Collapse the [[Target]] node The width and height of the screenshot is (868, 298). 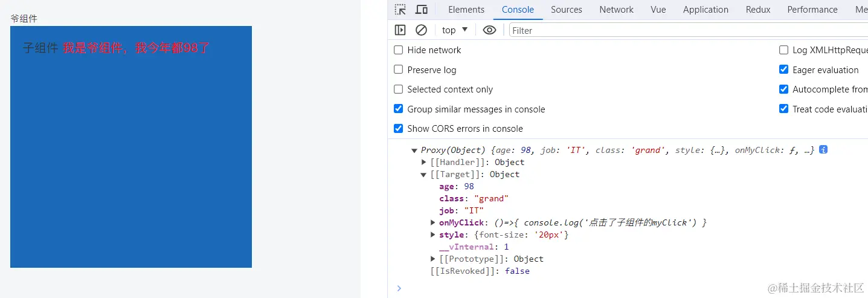tap(423, 175)
